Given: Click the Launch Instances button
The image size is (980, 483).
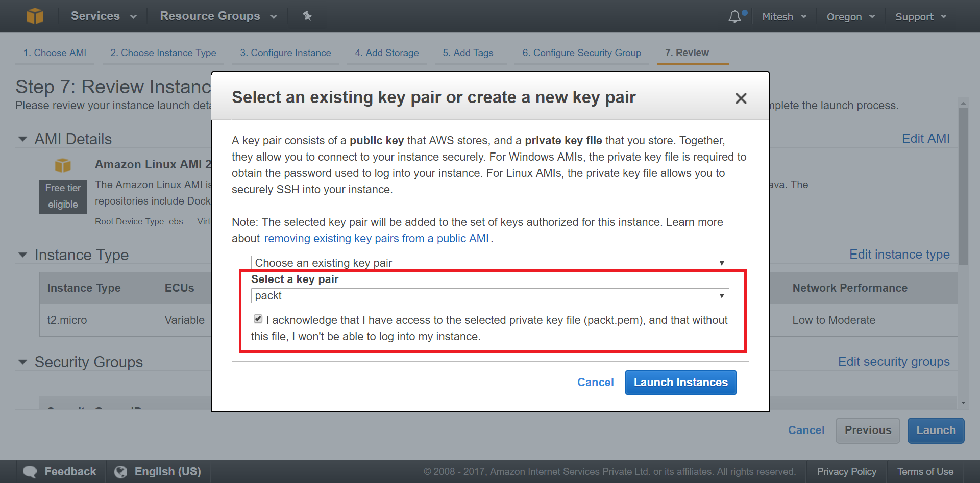Looking at the screenshot, I should pos(680,383).
